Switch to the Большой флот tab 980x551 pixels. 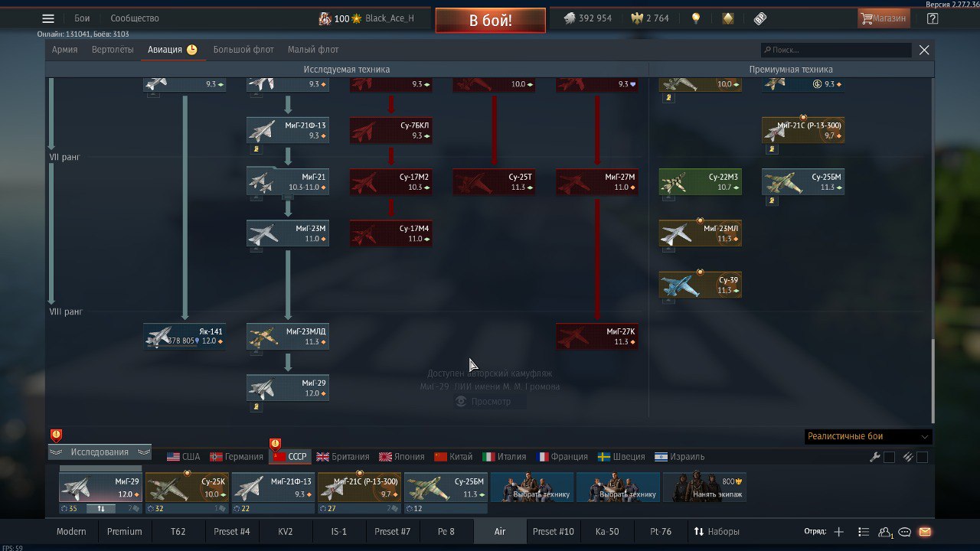coord(243,50)
